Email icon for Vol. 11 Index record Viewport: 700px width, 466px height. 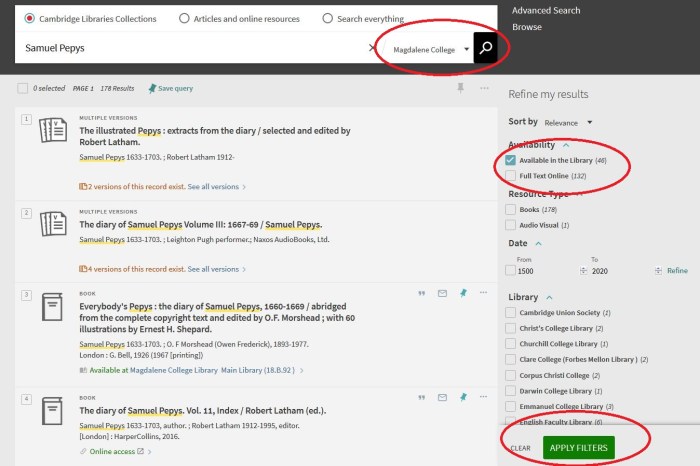442,398
